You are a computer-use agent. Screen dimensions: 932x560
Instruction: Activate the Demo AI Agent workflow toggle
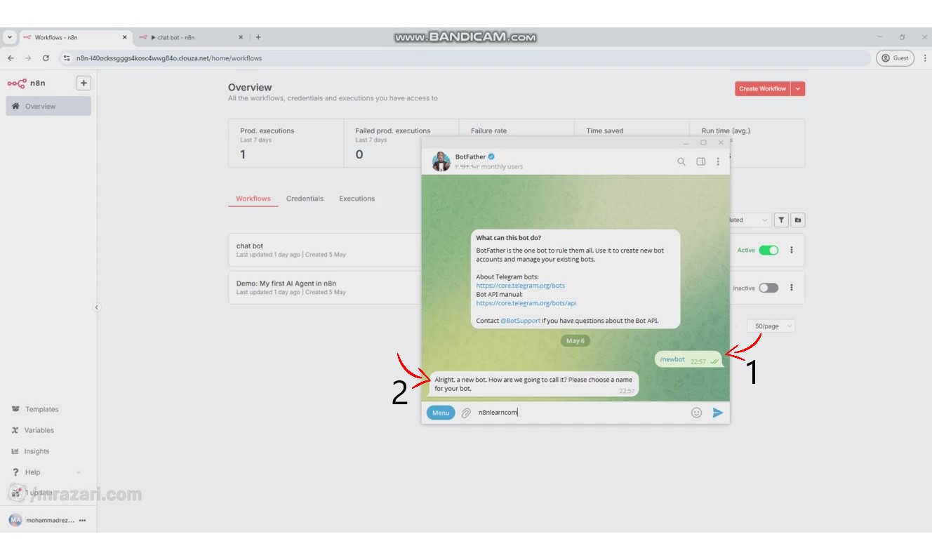click(768, 288)
